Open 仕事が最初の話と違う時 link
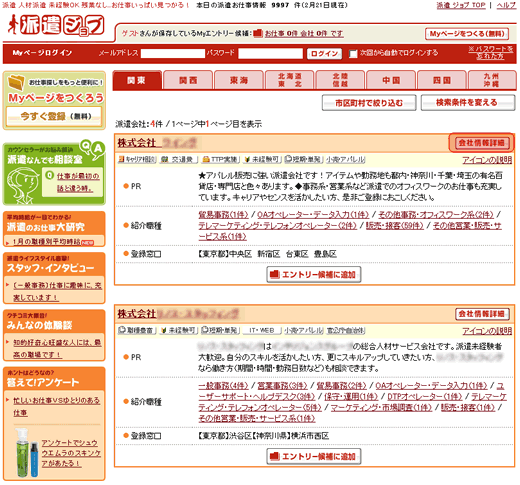 [78, 182]
